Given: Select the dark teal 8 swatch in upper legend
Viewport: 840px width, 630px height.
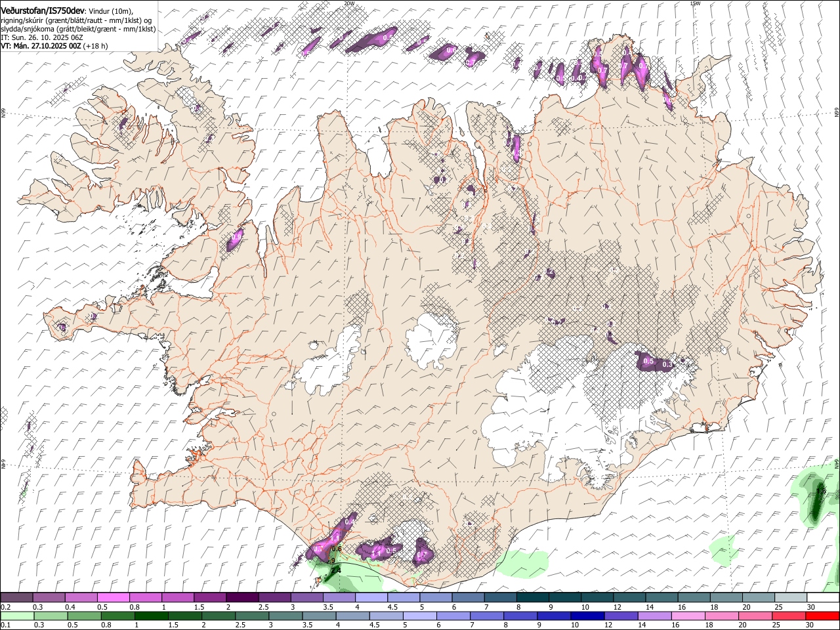Looking at the screenshot, I should pyautogui.click(x=532, y=598).
